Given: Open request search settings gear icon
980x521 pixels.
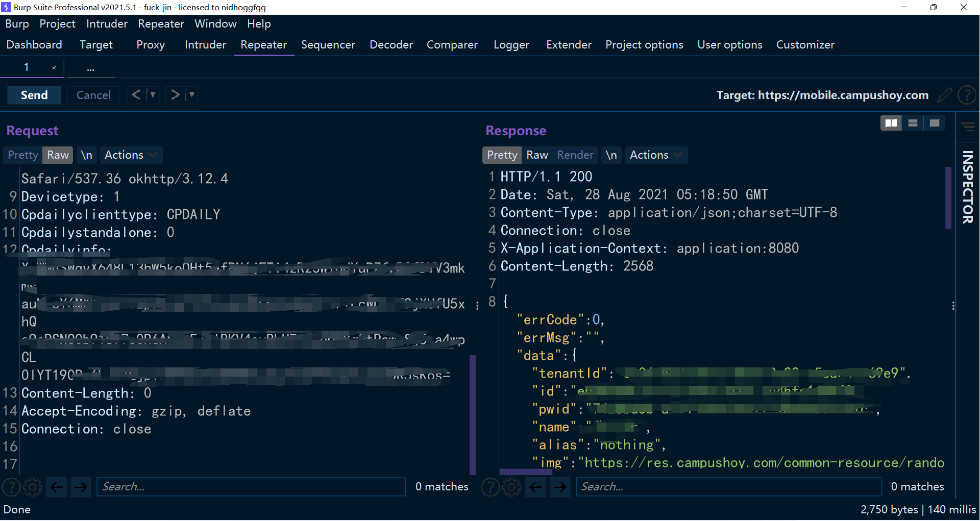Looking at the screenshot, I should pos(33,487).
